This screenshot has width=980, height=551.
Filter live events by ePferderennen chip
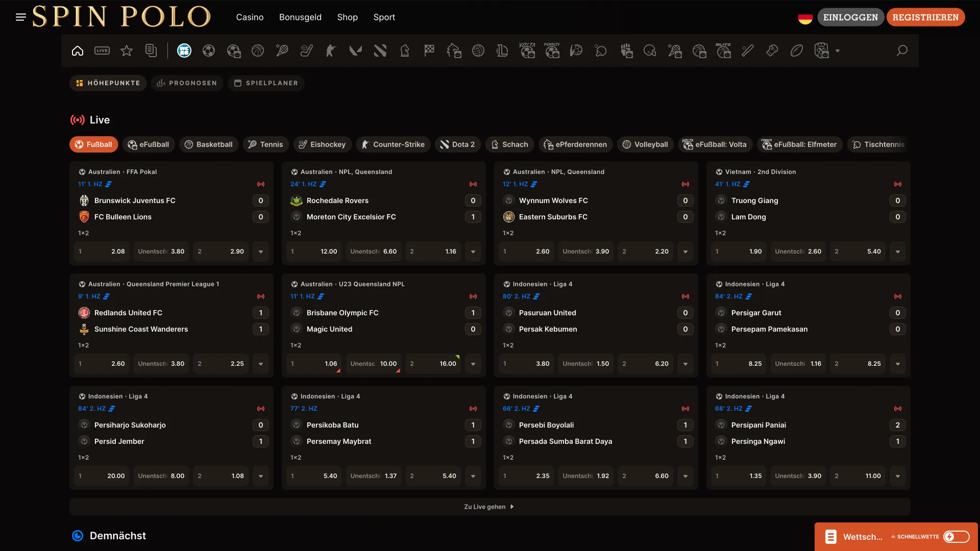(x=575, y=144)
